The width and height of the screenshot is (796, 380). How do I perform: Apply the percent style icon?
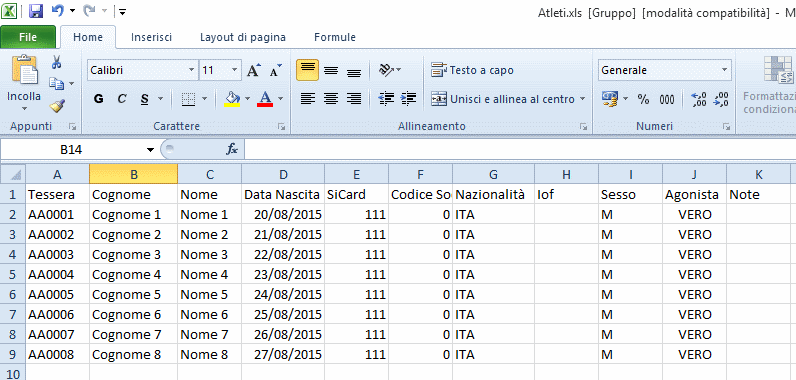click(643, 99)
